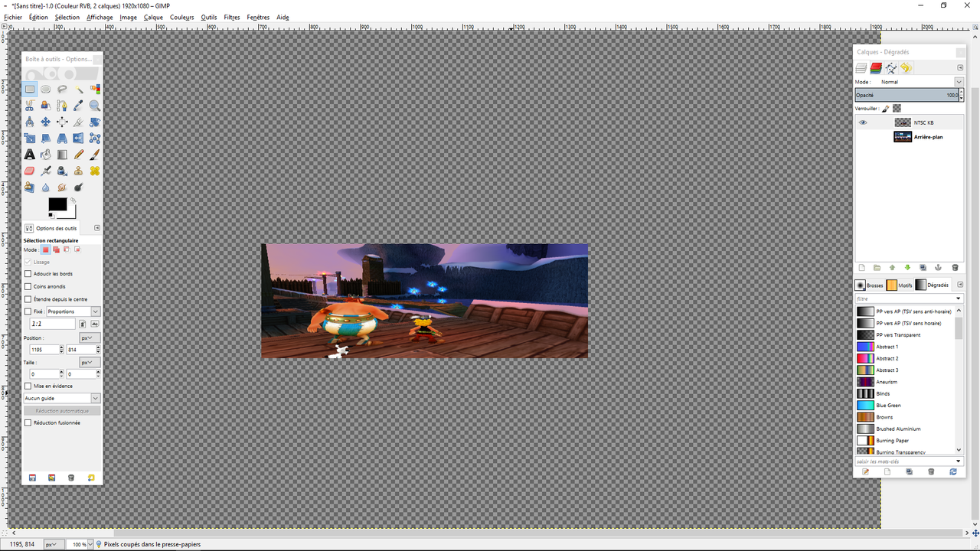Image resolution: width=980 pixels, height=551 pixels.
Task: Select the Text tool
Action: point(29,155)
